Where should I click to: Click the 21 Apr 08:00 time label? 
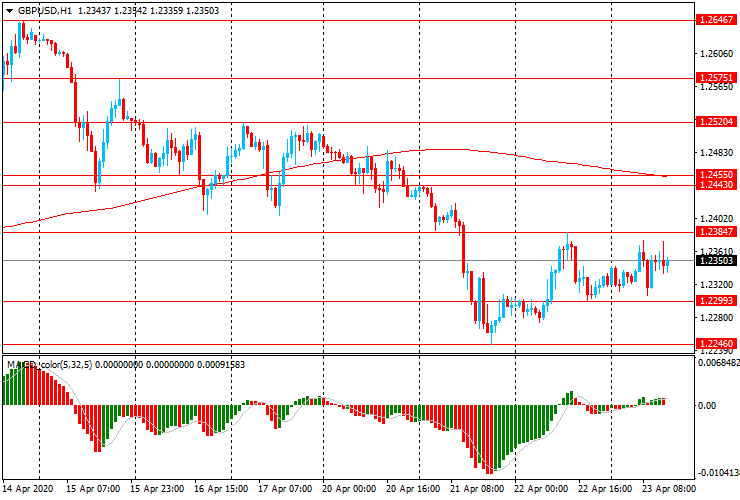click(x=477, y=489)
